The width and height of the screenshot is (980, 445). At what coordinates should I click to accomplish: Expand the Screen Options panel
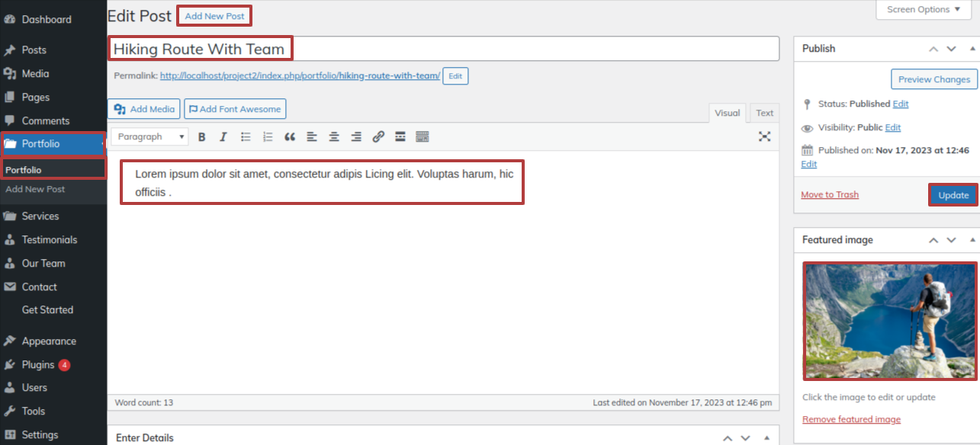[924, 10]
